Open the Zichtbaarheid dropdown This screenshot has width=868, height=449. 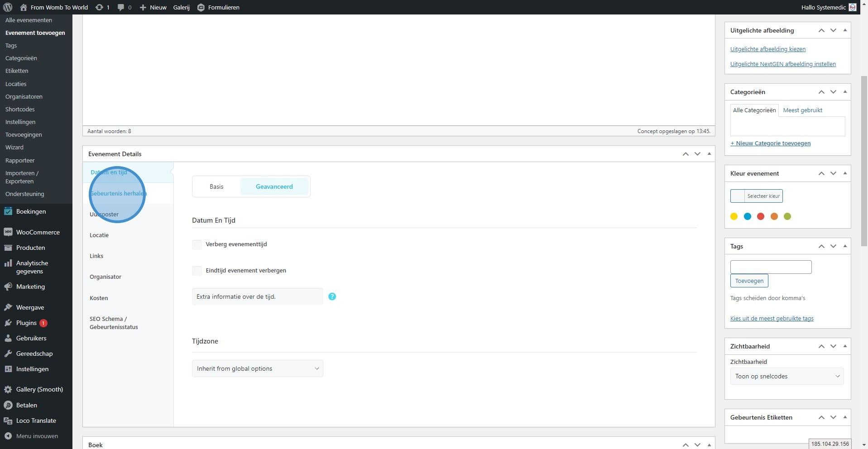[x=786, y=376]
